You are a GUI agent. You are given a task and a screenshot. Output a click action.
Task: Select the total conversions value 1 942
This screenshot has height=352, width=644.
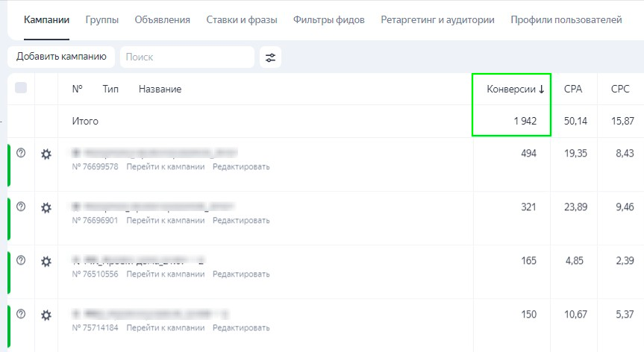point(525,121)
